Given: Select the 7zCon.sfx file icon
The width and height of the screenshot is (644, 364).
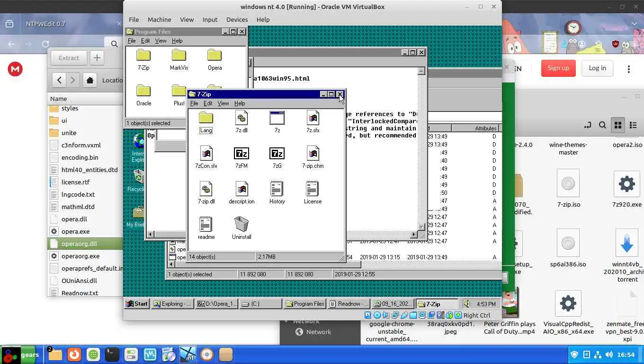Looking at the screenshot, I should 206,154.
